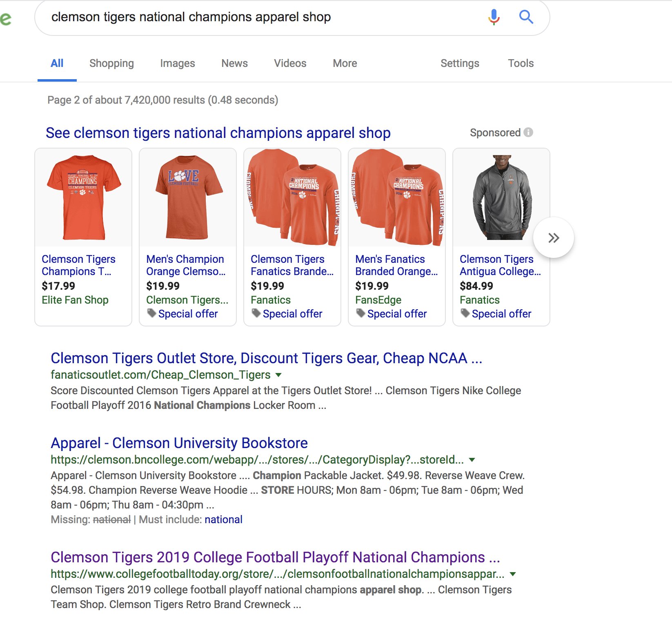Click the next products double-chevron arrow
Image resolution: width=672 pixels, height=626 pixels.
pyautogui.click(x=554, y=238)
